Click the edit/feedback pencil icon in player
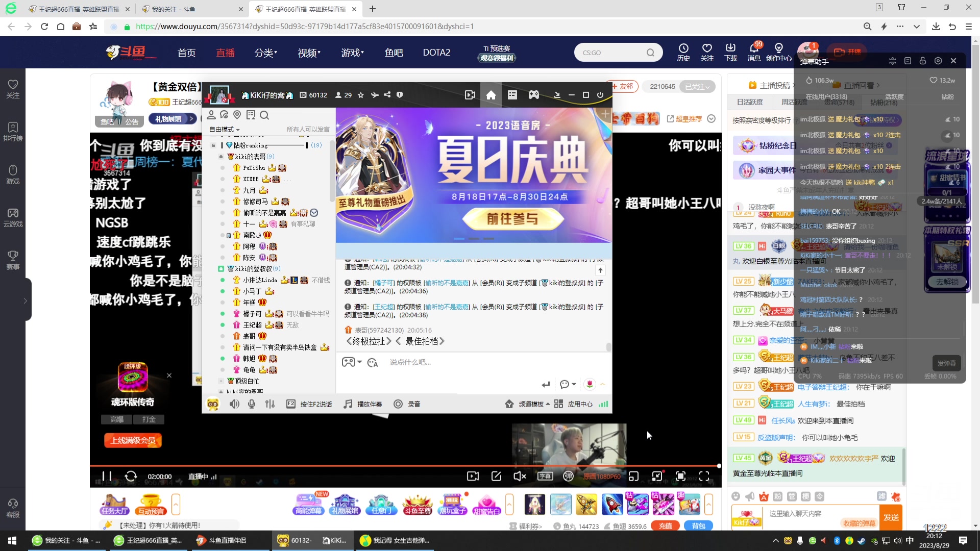The width and height of the screenshot is (980, 551). click(496, 476)
